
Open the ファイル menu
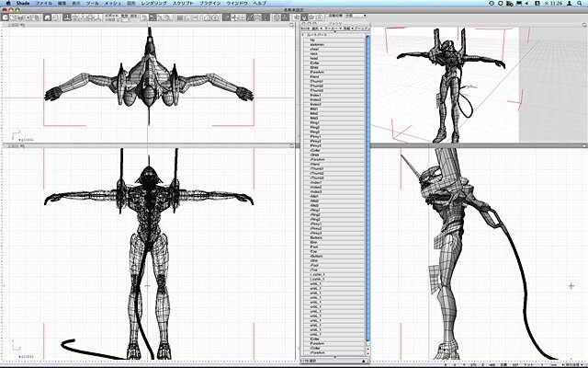44,3
